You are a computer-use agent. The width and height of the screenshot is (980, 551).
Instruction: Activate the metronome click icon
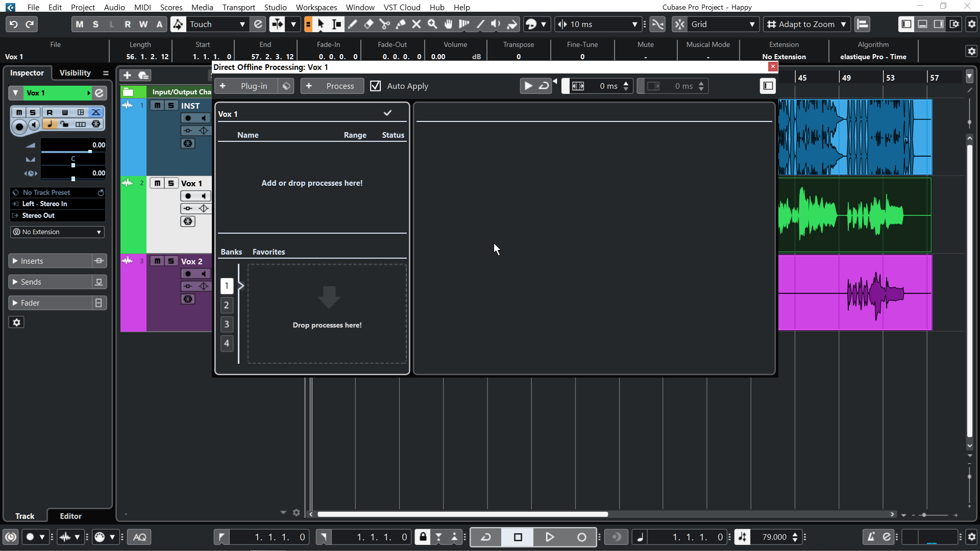871,537
